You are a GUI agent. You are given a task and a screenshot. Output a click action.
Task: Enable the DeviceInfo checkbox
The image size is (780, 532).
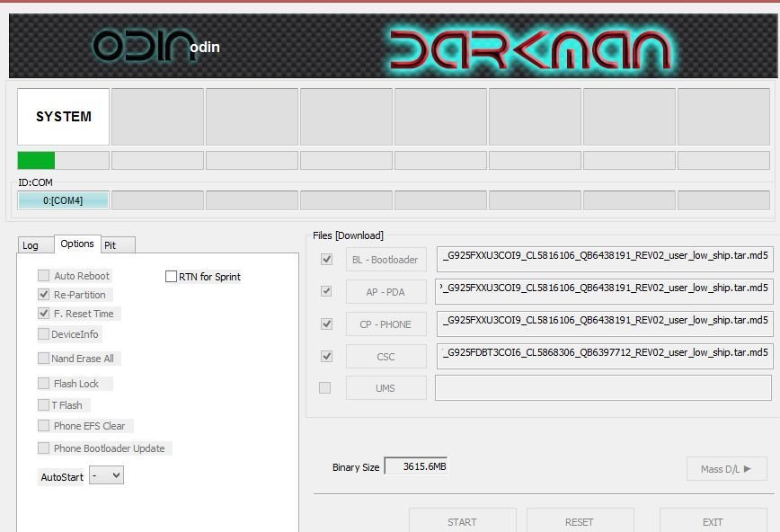click(x=44, y=334)
